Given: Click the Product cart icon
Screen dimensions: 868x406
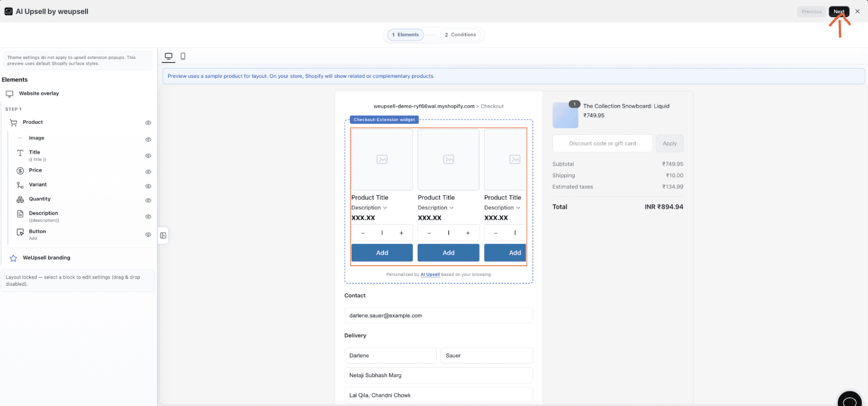Looking at the screenshot, I should tap(13, 122).
